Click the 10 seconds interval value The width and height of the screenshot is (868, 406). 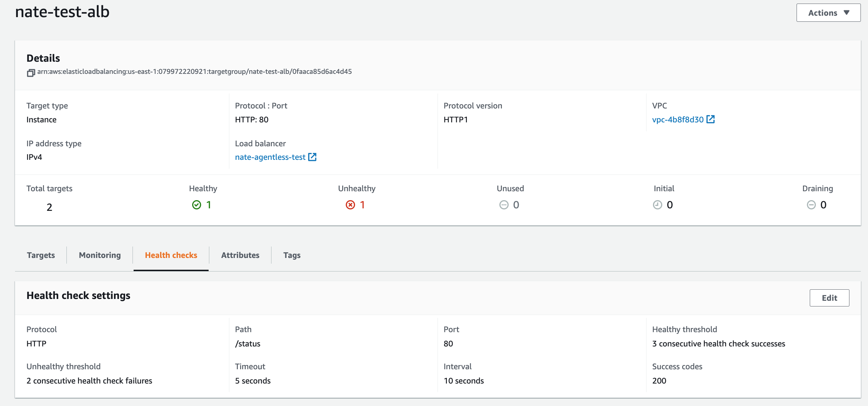click(464, 381)
